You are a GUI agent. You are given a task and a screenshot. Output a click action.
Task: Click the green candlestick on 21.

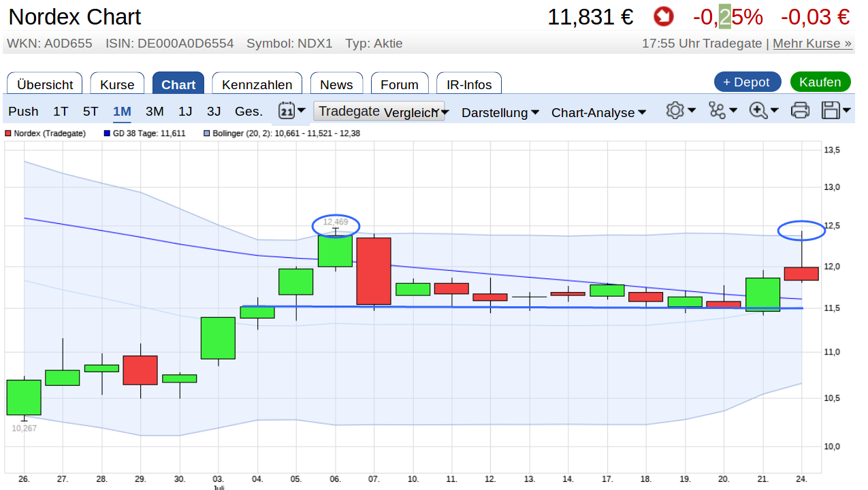[763, 294]
